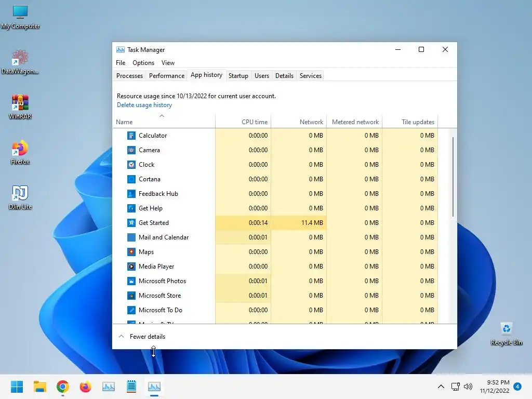Select the Firefox desktop shortcut
Screen dimensions: 532x399
(20, 152)
